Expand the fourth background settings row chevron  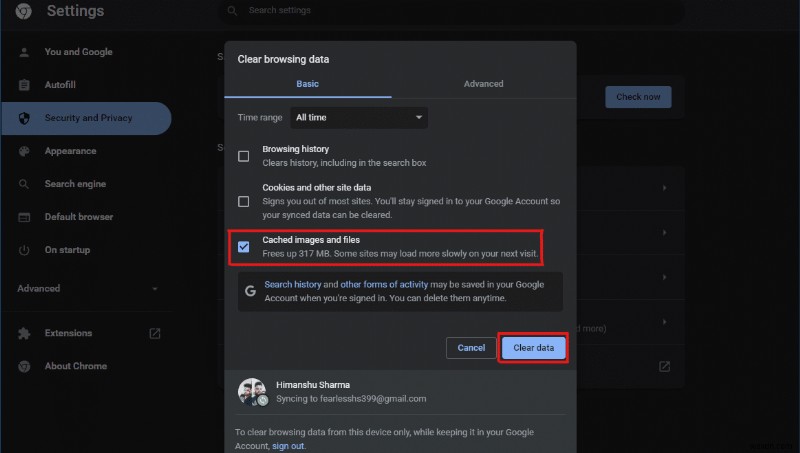664,322
